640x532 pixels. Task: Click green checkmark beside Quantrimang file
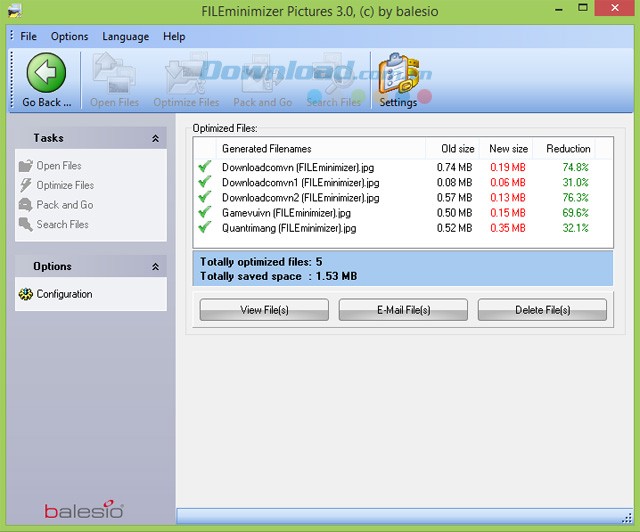point(204,227)
